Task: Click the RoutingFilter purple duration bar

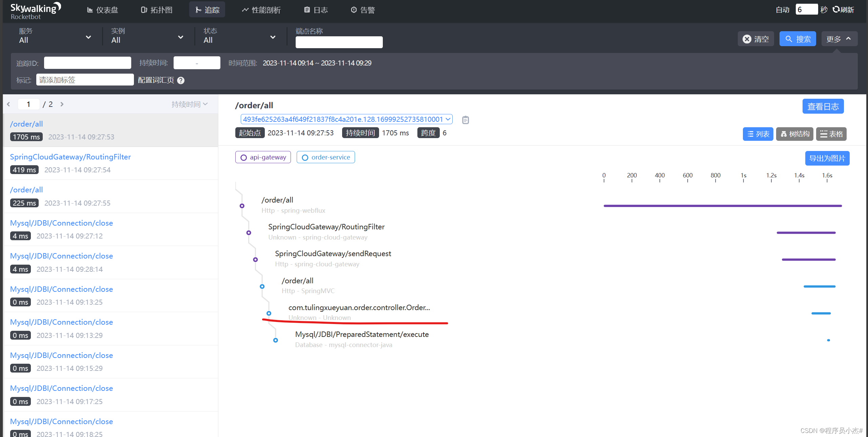Action: point(806,233)
